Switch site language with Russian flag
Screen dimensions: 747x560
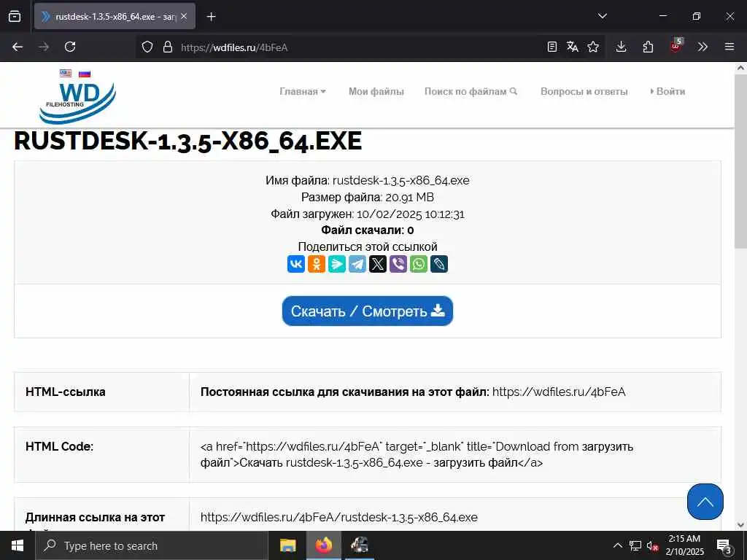85,74
